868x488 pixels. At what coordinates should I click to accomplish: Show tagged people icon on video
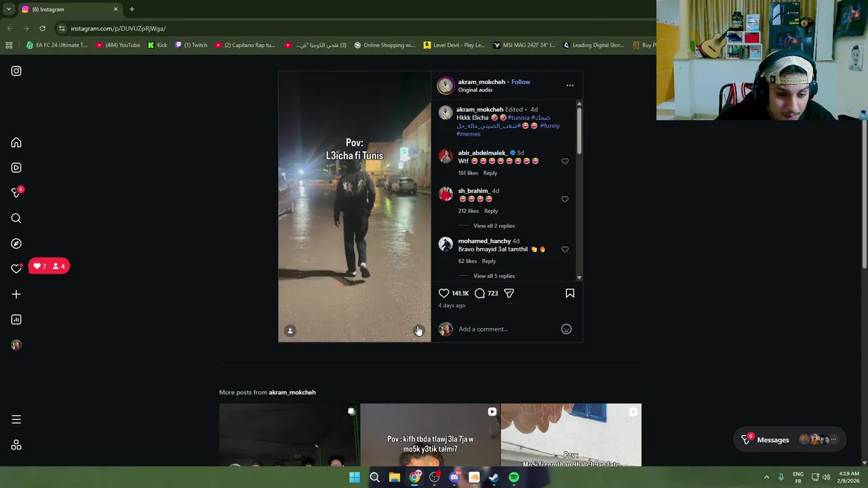click(x=290, y=330)
